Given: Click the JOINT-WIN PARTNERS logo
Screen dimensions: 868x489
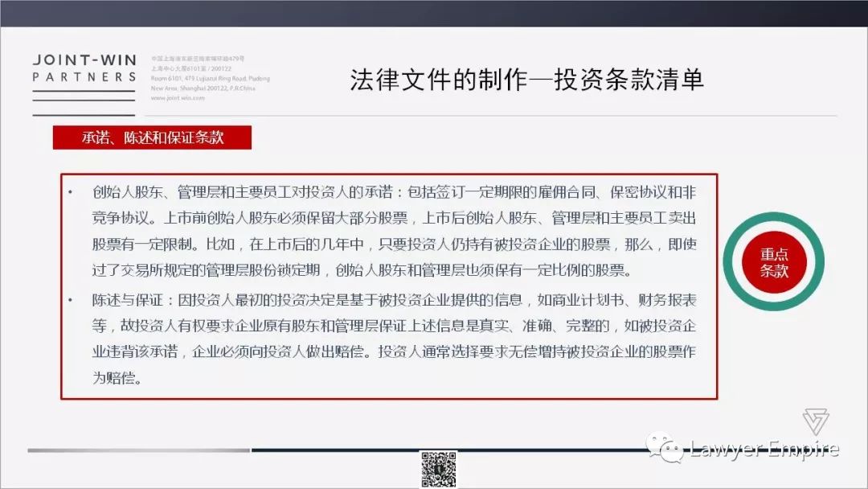Looking at the screenshot, I should [84, 68].
